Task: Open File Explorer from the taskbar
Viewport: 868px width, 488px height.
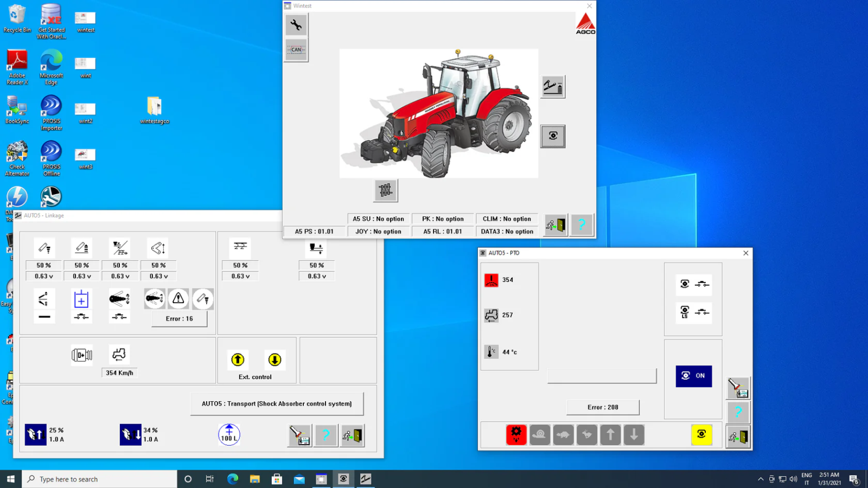Action: (254, 479)
